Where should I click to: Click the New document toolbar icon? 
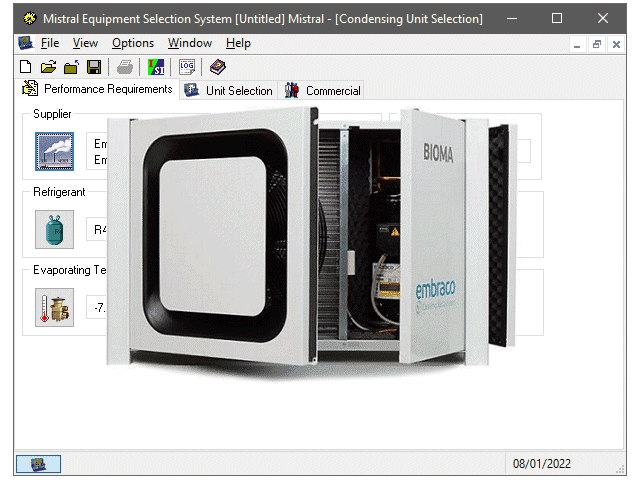point(25,67)
